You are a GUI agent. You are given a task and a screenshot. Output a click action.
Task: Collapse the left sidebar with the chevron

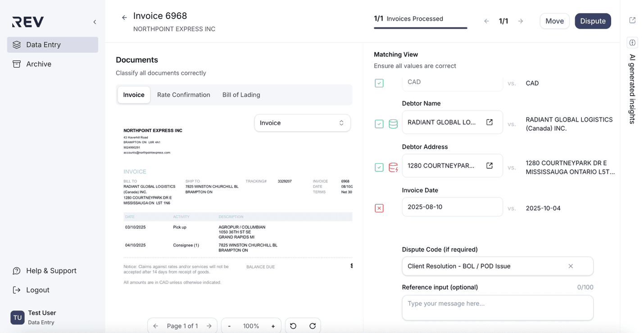coord(95,22)
